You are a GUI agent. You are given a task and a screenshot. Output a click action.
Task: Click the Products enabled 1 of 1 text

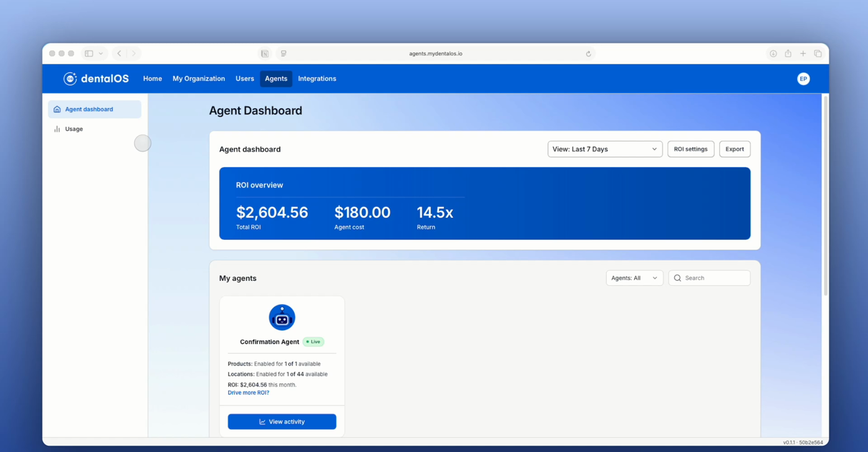click(x=274, y=364)
